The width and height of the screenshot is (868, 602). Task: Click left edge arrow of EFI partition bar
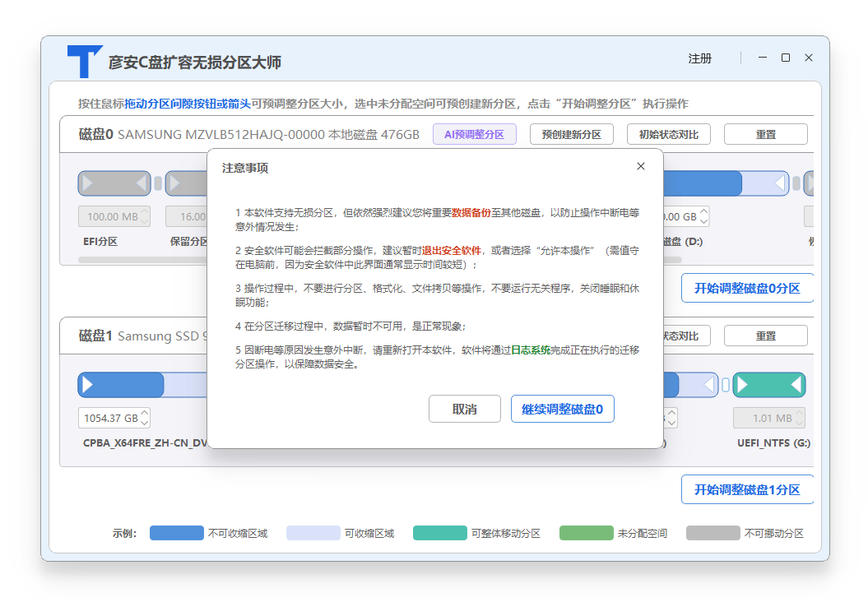point(87,183)
